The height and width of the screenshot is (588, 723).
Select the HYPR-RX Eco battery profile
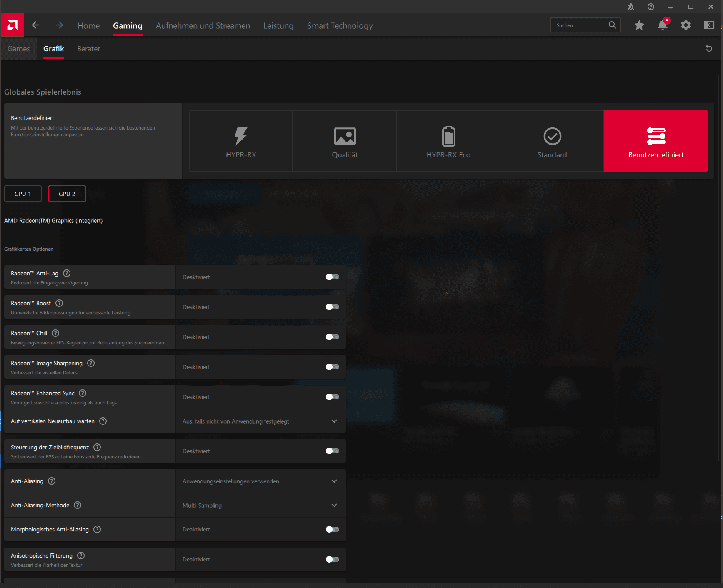[448, 141]
